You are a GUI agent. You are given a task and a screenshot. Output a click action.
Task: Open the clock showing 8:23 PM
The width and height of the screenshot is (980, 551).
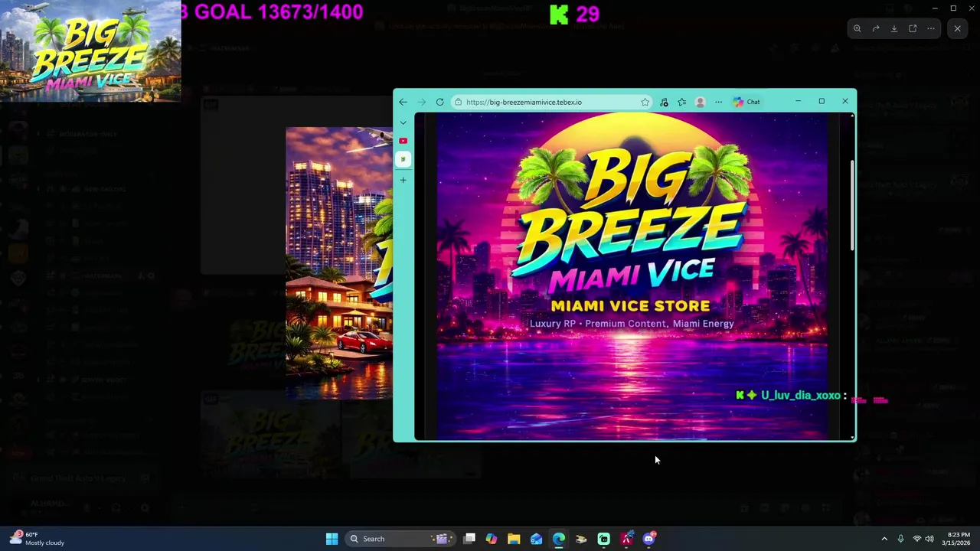point(958,539)
